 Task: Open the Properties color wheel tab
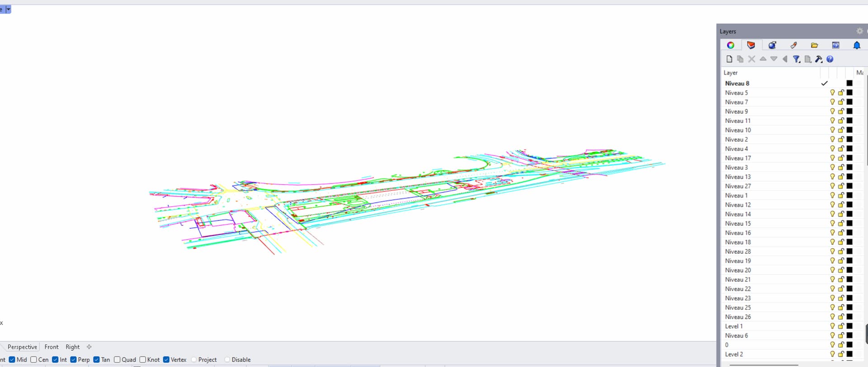click(x=730, y=45)
